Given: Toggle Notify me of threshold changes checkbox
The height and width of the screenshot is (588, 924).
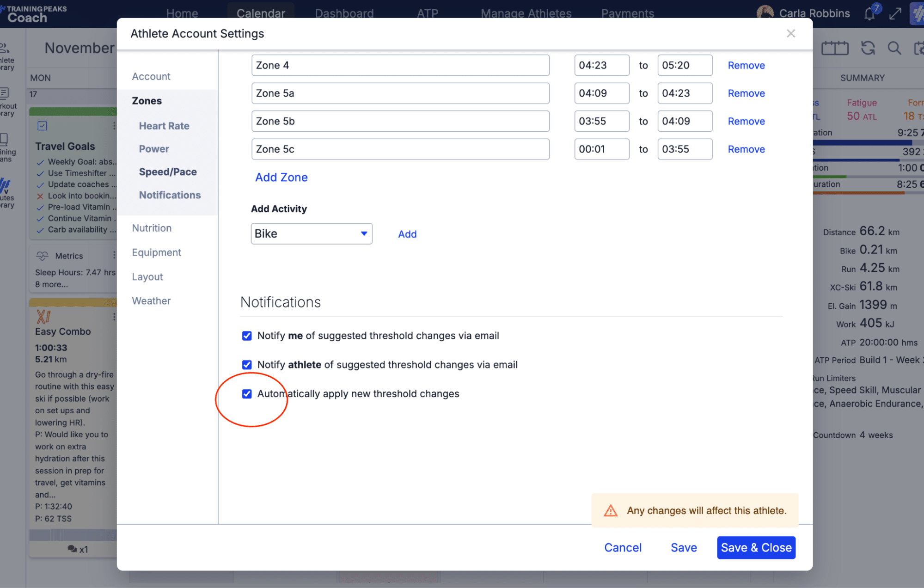Looking at the screenshot, I should [247, 336].
